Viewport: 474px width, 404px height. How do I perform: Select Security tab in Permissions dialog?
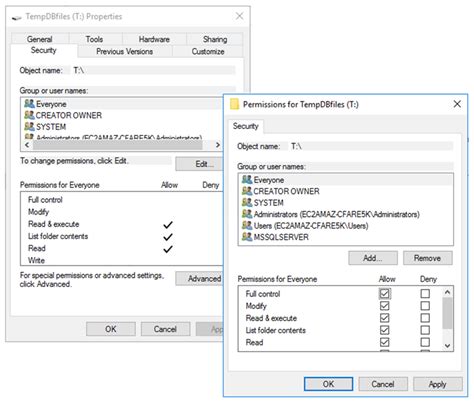pyautogui.click(x=246, y=126)
